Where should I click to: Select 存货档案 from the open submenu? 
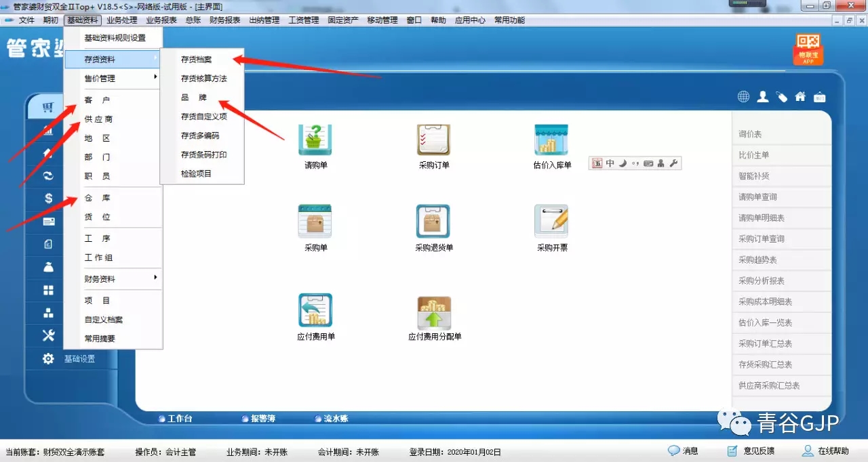coord(197,60)
